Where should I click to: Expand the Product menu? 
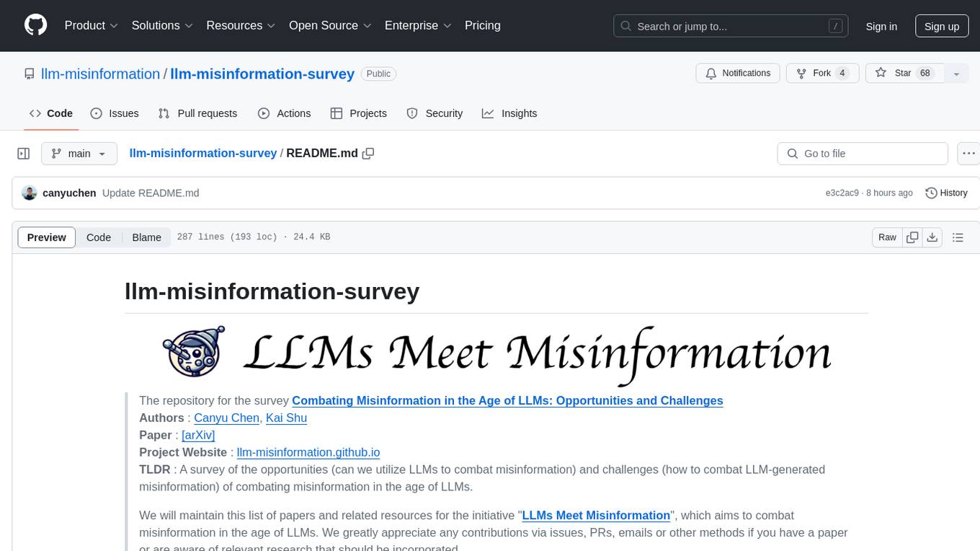click(92, 25)
